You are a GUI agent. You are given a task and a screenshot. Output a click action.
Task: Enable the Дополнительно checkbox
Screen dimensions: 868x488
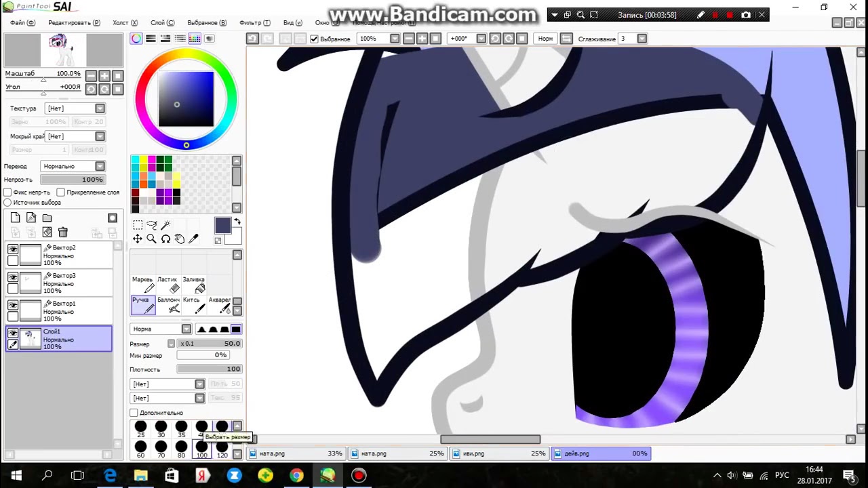pyautogui.click(x=134, y=413)
